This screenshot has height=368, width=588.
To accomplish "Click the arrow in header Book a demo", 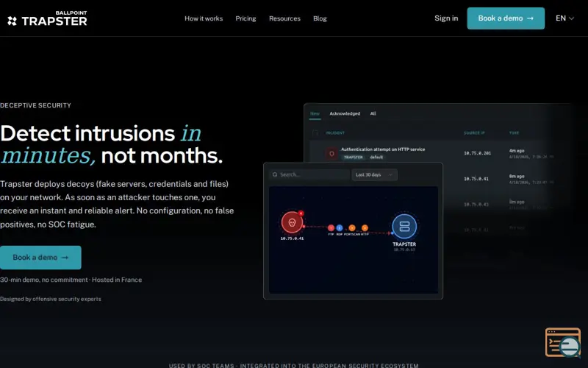I will tap(530, 18).
